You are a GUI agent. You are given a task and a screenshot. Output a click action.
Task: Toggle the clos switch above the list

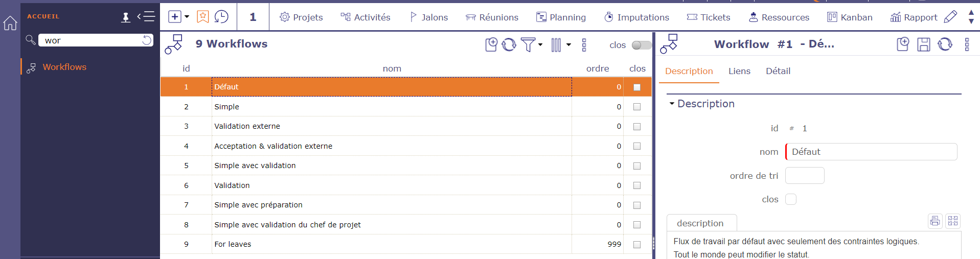641,45
